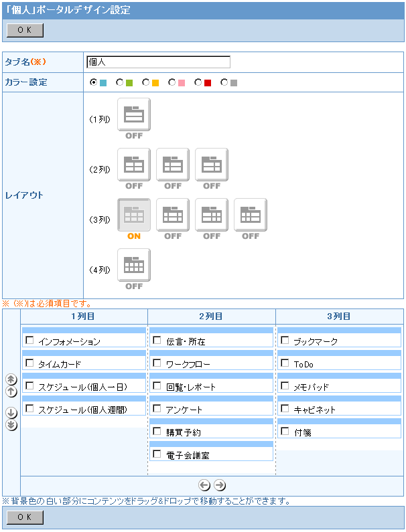Enable the メモパッド checkbox
Image resolution: width=406 pixels, height=532 pixels.
pyautogui.click(x=285, y=386)
